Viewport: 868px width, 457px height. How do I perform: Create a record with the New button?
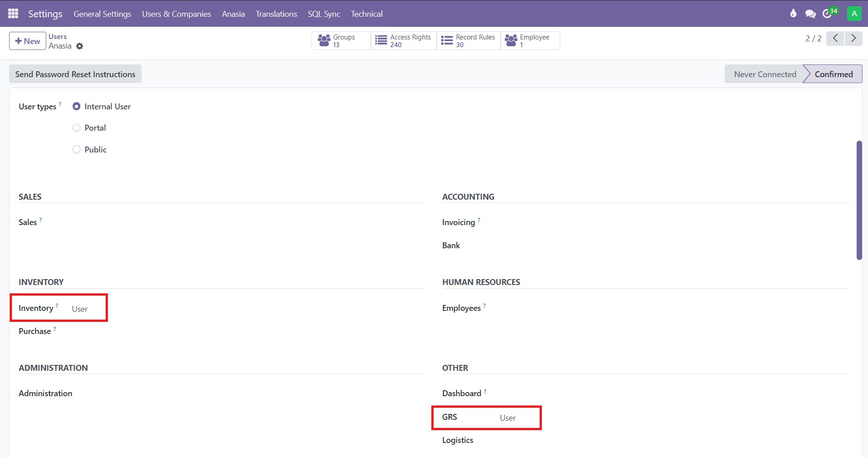click(x=27, y=40)
